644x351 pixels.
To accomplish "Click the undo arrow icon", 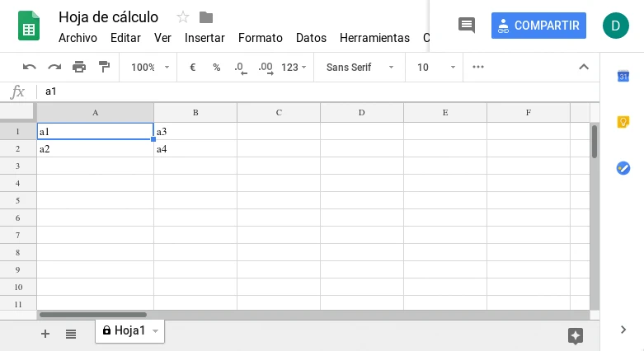I will [30, 68].
